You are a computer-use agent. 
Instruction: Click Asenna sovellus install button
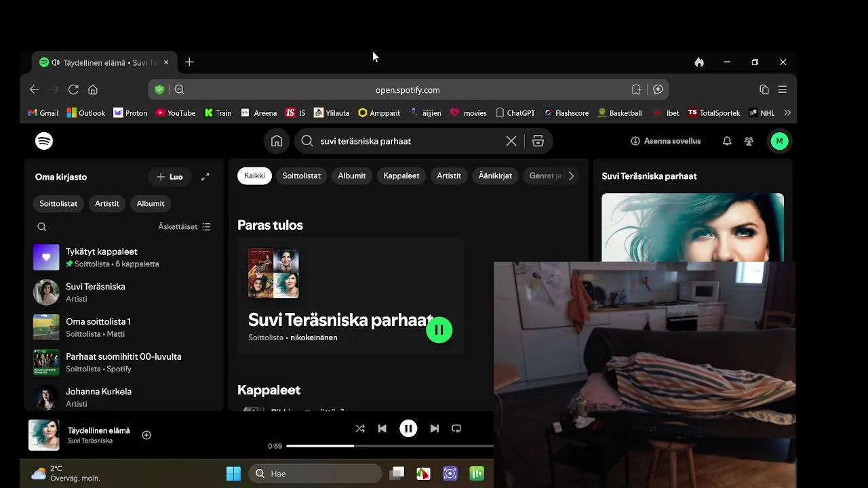coord(666,141)
